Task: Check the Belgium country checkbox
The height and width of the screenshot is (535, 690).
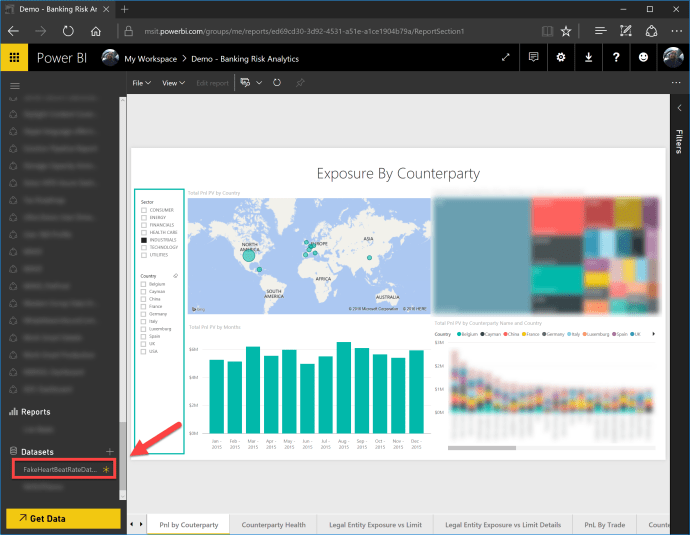Action: 143,284
